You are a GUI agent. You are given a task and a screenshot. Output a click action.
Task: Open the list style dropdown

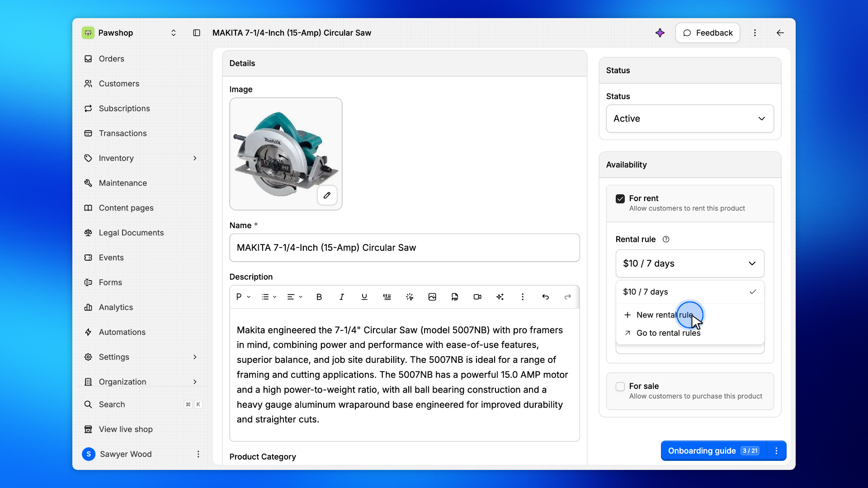coord(269,297)
